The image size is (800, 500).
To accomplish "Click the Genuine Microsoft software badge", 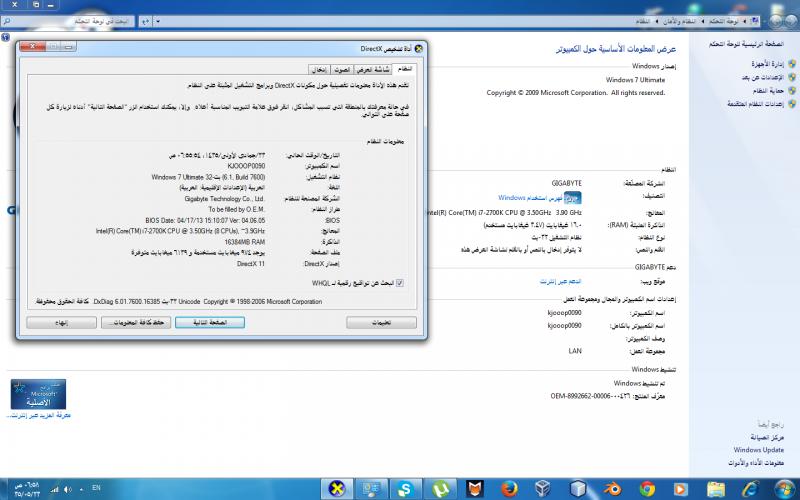I will coord(38,394).
